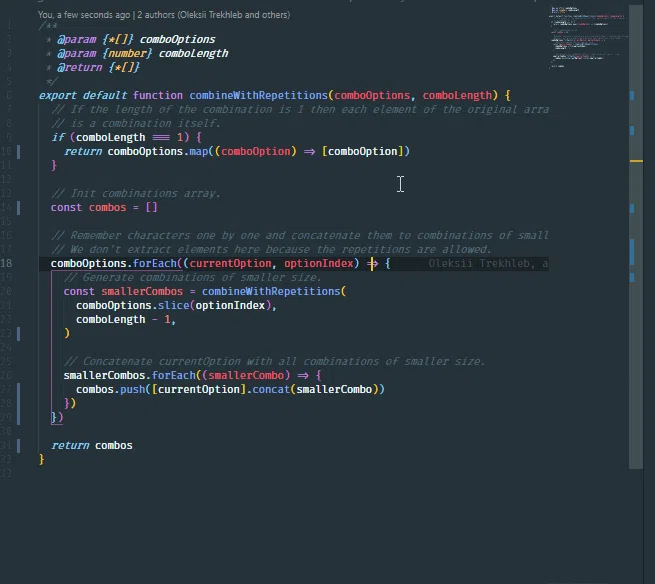Click 'combos.push' statement

230,389
